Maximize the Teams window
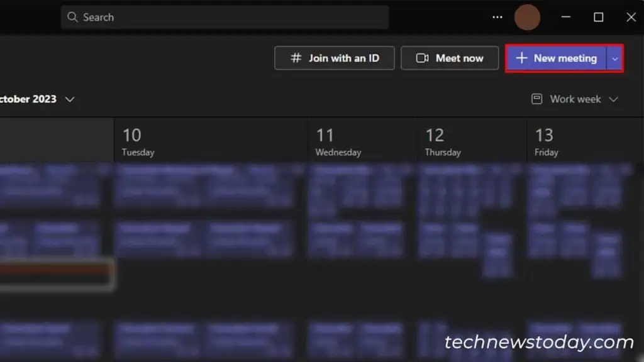 [x=599, y=17]
